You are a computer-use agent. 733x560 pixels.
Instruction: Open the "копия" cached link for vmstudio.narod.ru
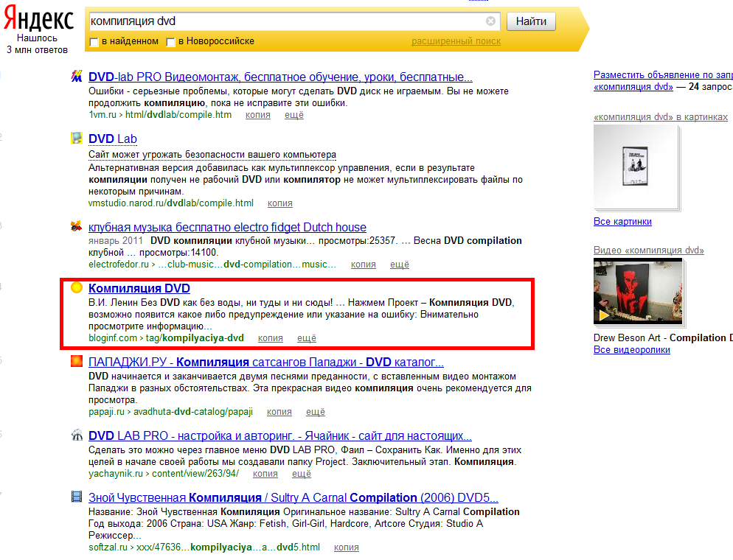click(x=279, y=203)
